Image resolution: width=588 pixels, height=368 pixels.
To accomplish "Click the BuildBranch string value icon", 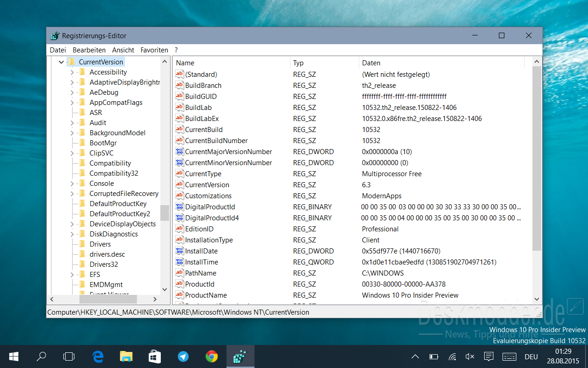I will click(180, 85).
